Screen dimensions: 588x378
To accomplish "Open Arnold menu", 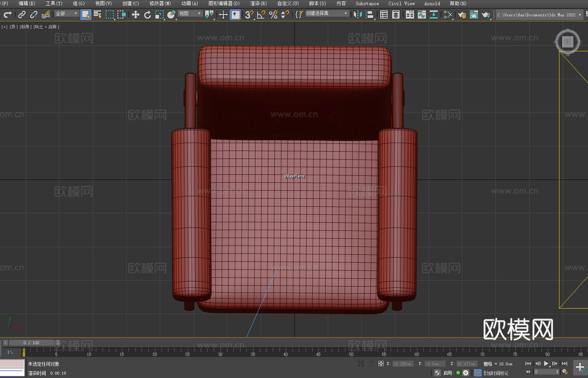I will click(x=432, y=3).
